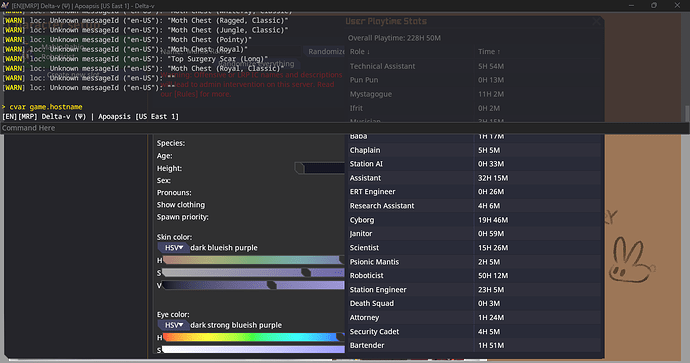Click the 50H 12M time for Roboticist

[x=493, y=275]
